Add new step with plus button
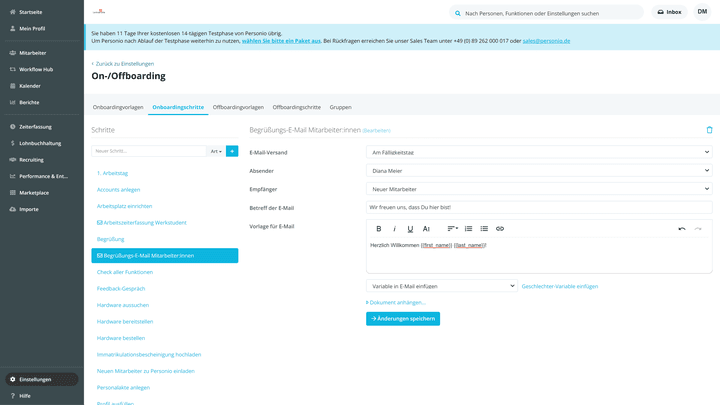This screenshot has width=720, height=405. pos(232,151)
